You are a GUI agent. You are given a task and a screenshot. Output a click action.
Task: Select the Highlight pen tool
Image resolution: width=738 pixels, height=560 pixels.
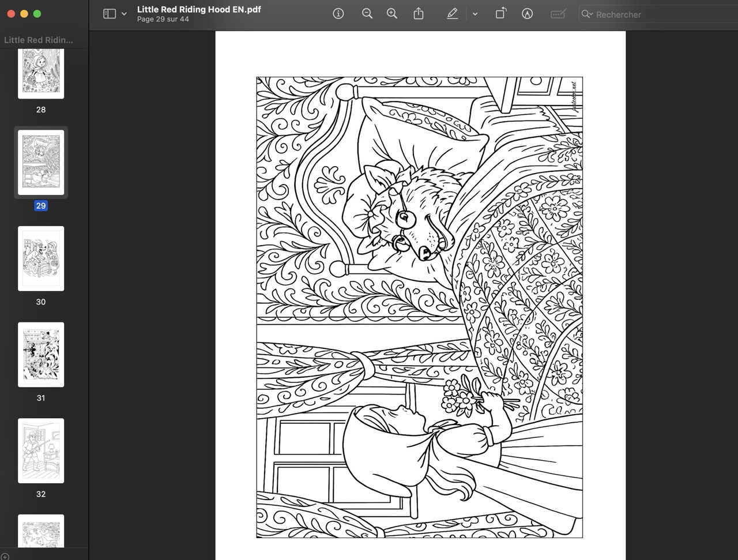[x=453, y=14]
